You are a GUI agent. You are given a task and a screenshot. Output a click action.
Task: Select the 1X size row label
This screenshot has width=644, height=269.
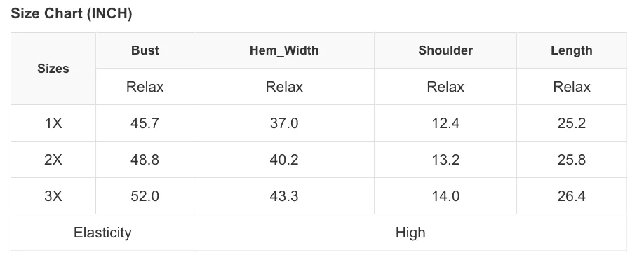click(53, 123)
